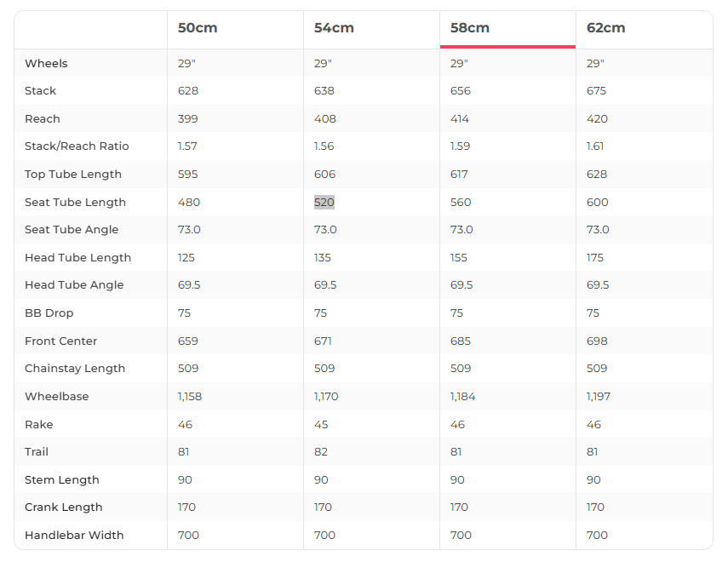Click the 685 front center value

461,341
